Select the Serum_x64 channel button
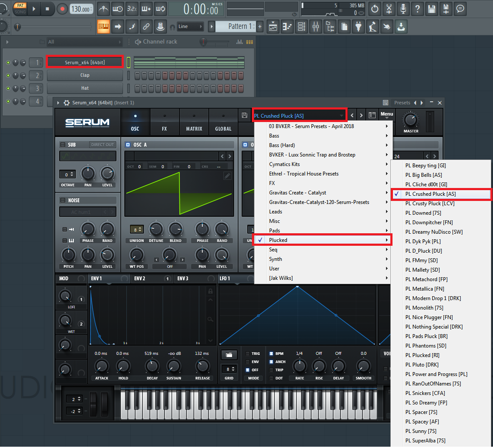This screenshot has width=493, height=448. click(x=85, y=62)
